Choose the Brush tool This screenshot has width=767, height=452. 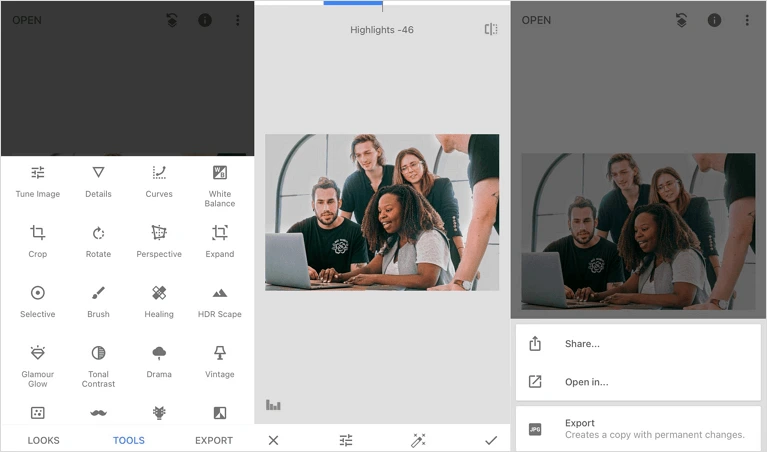98,302
